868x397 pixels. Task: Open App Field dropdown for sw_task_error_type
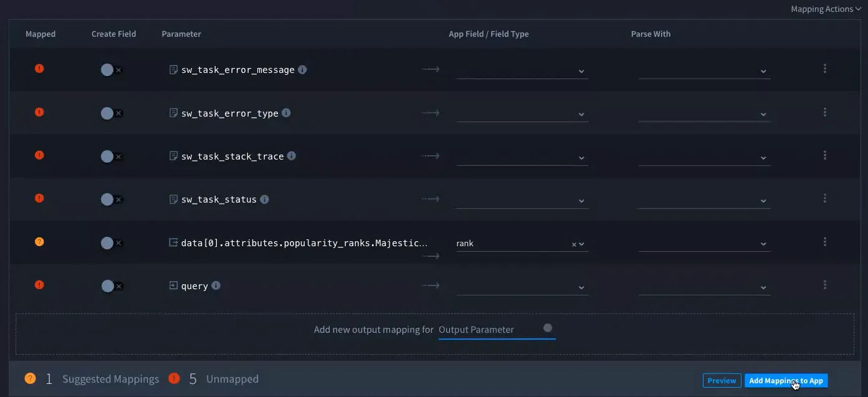[522, 114]
